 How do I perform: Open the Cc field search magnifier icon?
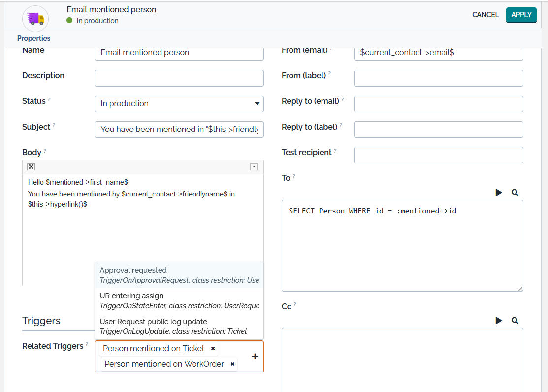point(515,321)
